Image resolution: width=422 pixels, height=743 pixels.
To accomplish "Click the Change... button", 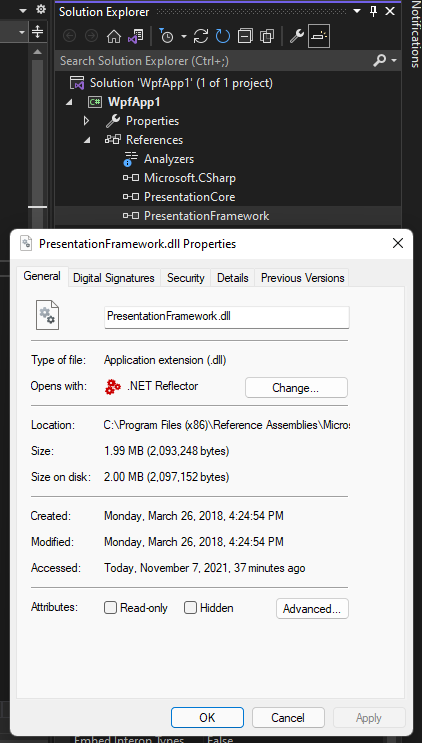I will pyautogui.click(x=296, y=388).
